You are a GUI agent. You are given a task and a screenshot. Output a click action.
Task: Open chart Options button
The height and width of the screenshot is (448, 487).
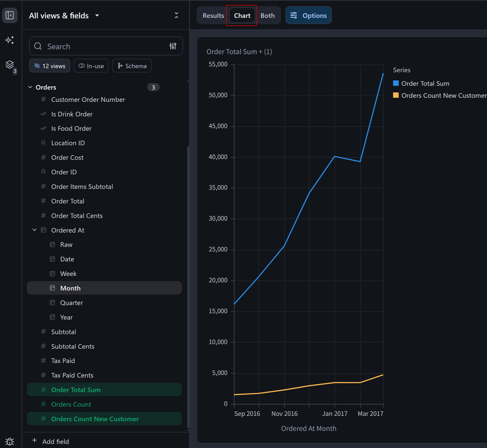coord(308,15)
